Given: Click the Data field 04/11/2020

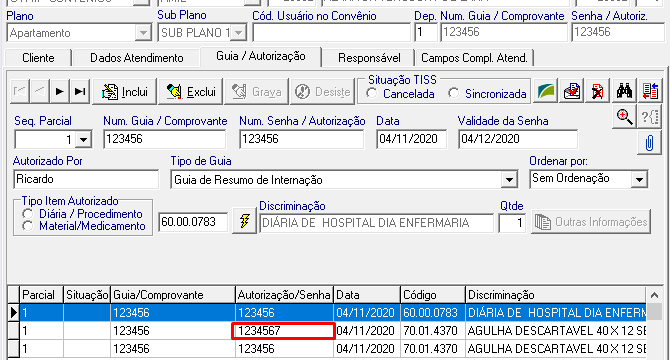Looking at the screenshot, I should point(411,139).
